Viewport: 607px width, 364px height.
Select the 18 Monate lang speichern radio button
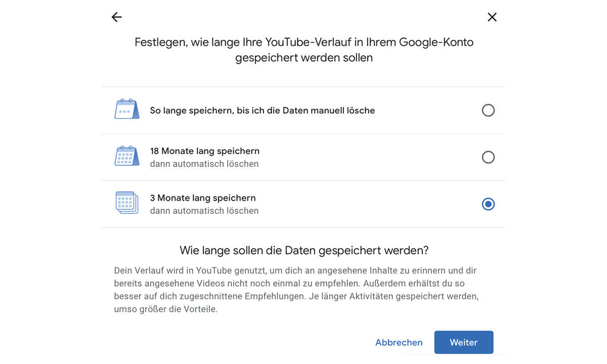coord(488,157)
